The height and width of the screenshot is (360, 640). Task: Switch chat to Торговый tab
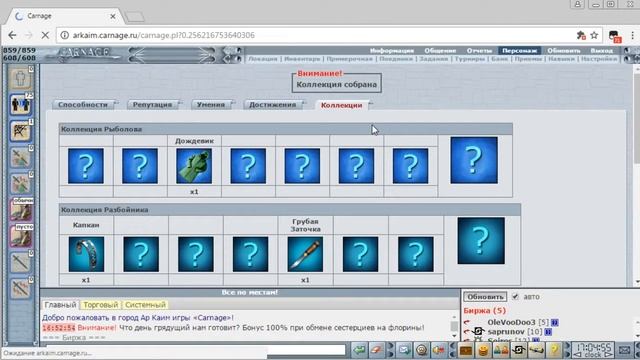click(x=100, y=305)
